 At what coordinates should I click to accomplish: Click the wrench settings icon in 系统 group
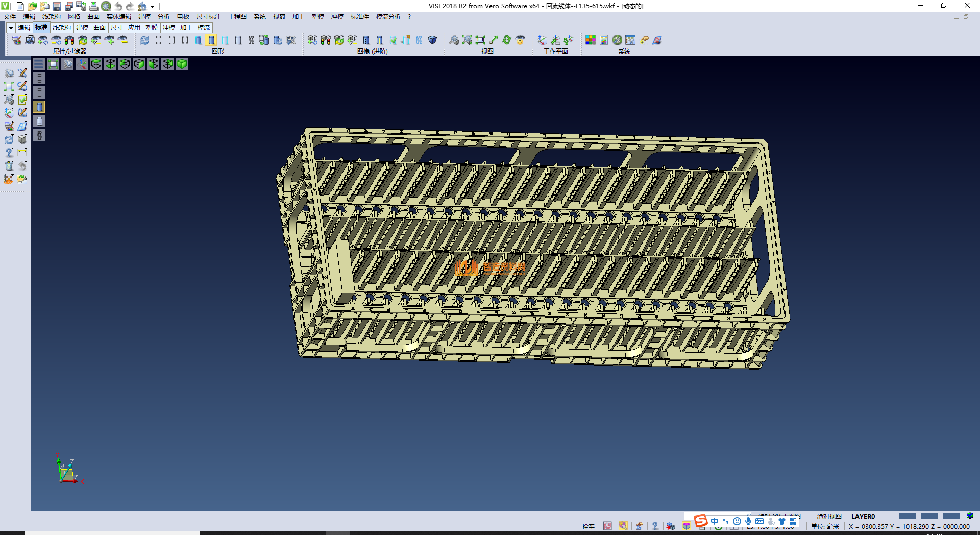617,40
